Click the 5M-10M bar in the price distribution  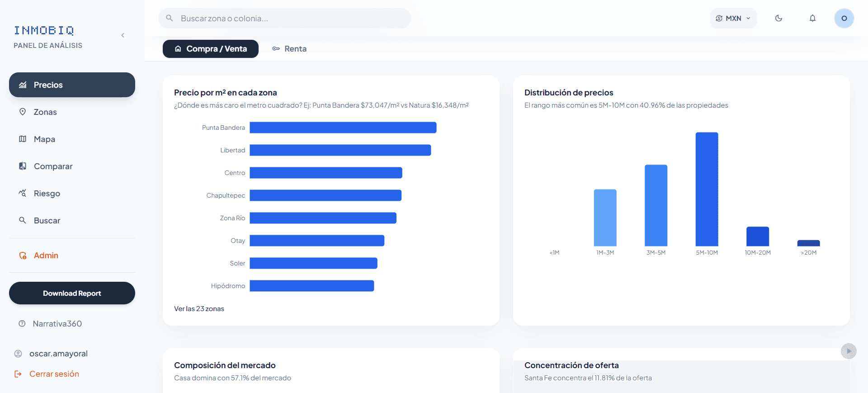[x=707, y=189]
